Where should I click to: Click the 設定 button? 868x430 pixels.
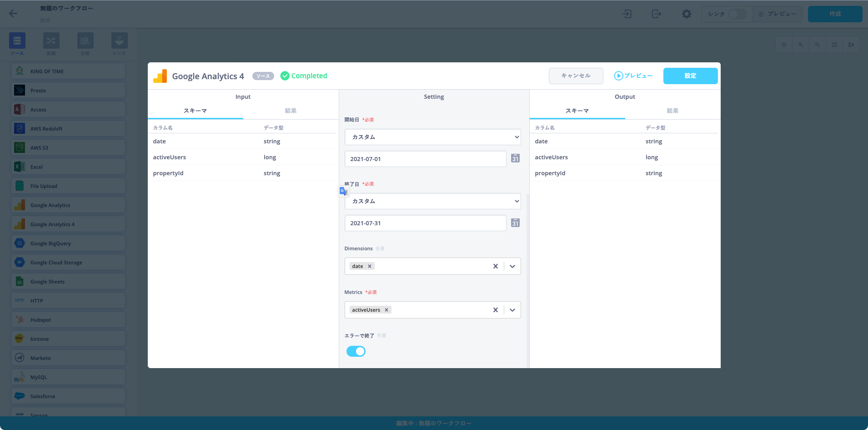[x=691, y=76]
